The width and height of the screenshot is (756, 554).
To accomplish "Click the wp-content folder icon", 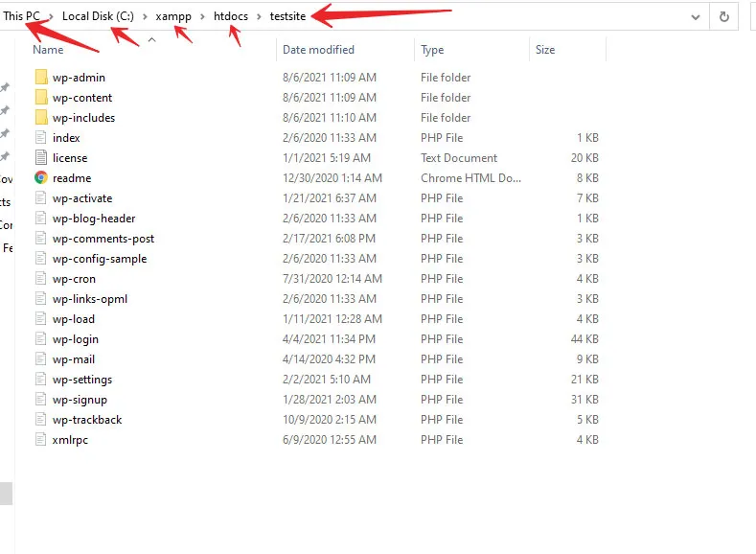I will [x=41, y=98].
